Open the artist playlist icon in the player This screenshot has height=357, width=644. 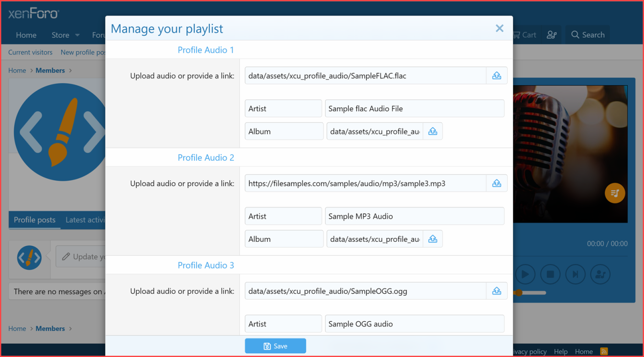pyautogui.click(x=600, y=274)
